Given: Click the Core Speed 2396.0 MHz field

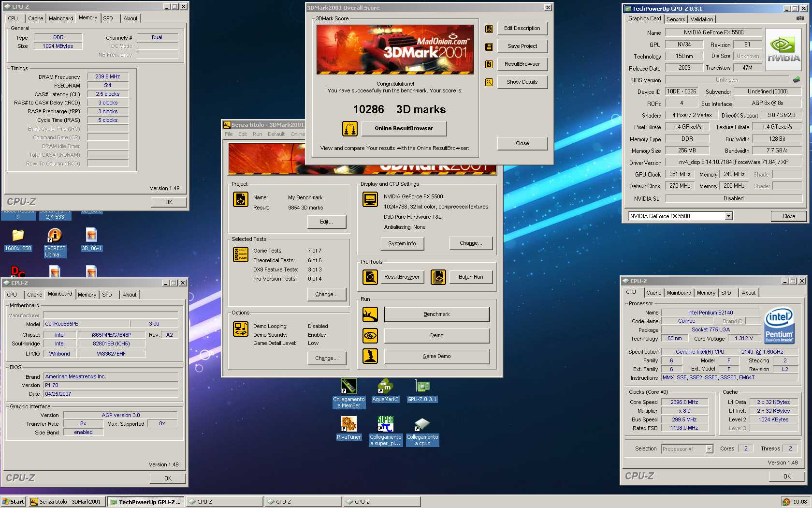Looking at the screenshot, I should [x=684, y=402].
